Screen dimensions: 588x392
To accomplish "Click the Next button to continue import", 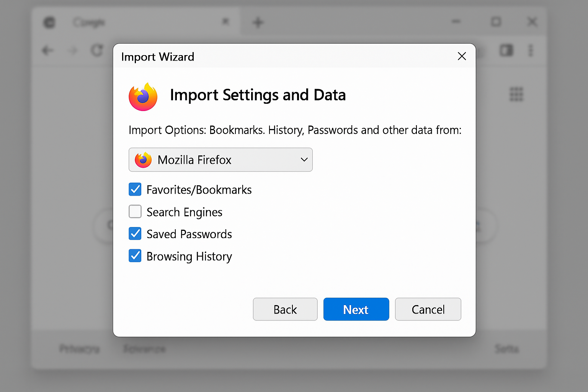I will pyautogui.click(x=356, y=309).
